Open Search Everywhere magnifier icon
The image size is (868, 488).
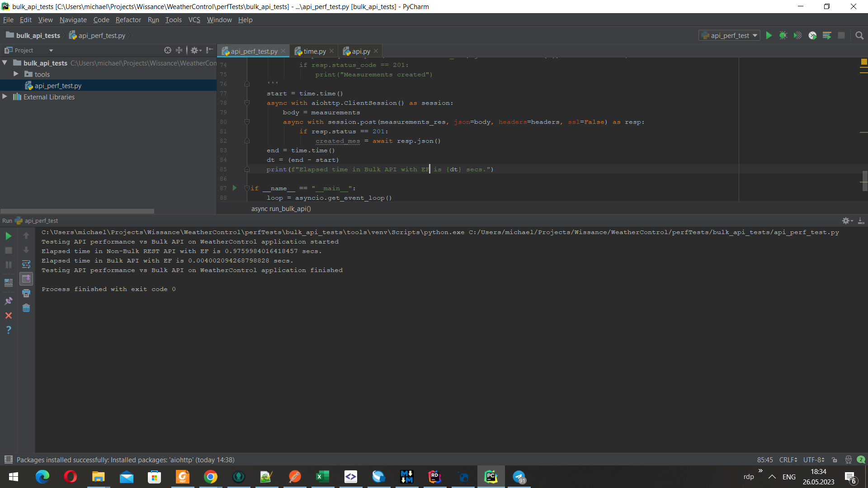[x=859, y=36]
